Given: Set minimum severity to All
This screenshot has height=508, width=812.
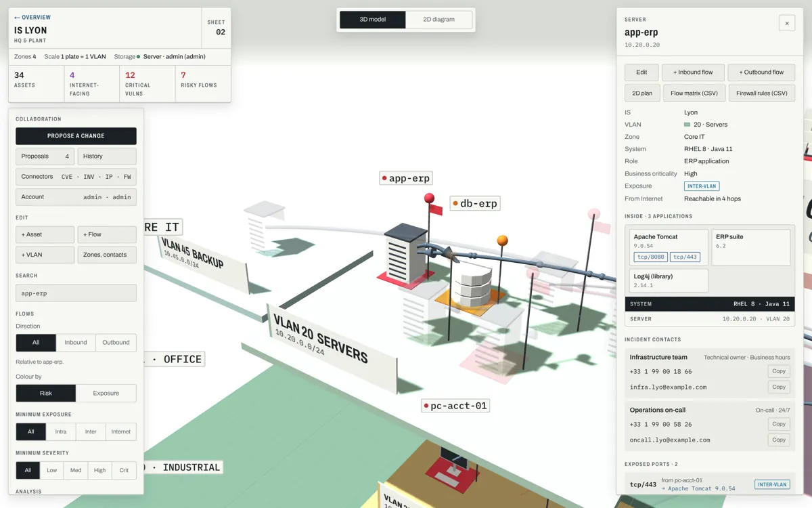Looking at the screenshot, I should 28,470.
